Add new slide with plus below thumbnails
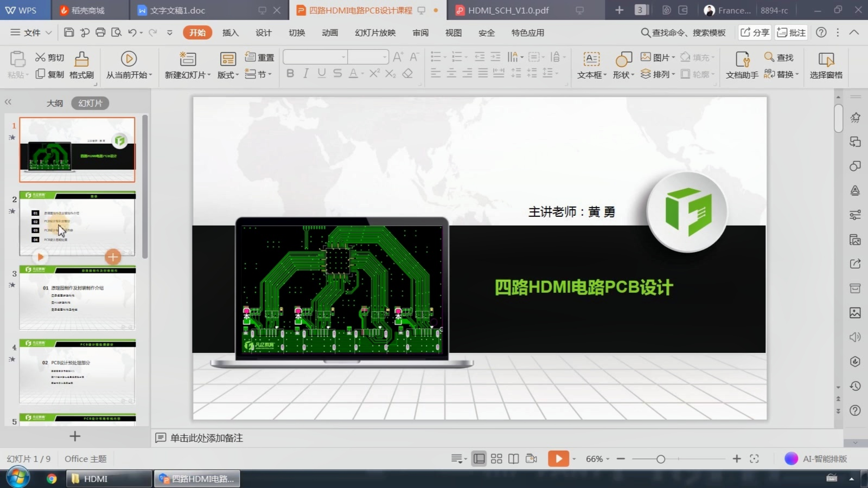868x488 pixels. coord(75,436)
